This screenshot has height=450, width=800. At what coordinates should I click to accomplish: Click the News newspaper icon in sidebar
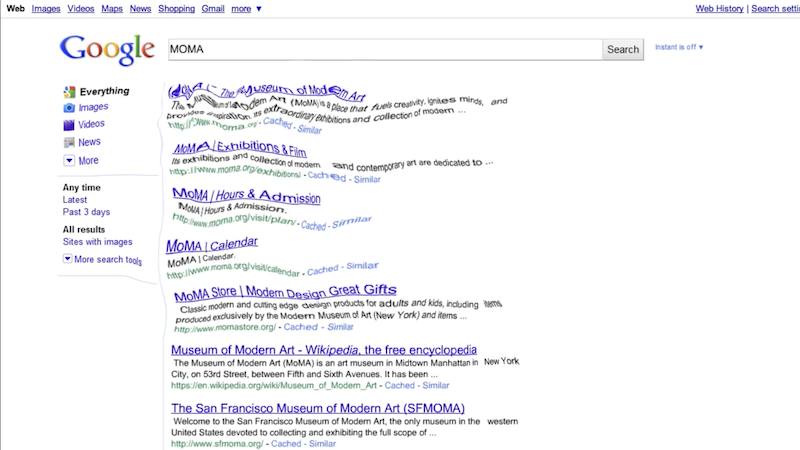[69, 142]
